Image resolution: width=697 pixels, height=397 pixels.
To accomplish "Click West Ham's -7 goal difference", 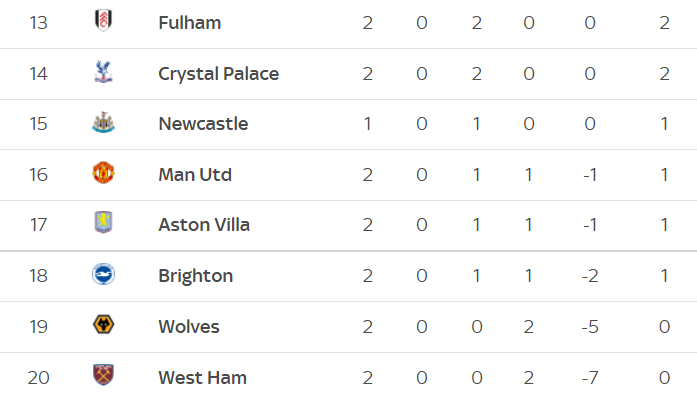I will click(x=590, y=378).
